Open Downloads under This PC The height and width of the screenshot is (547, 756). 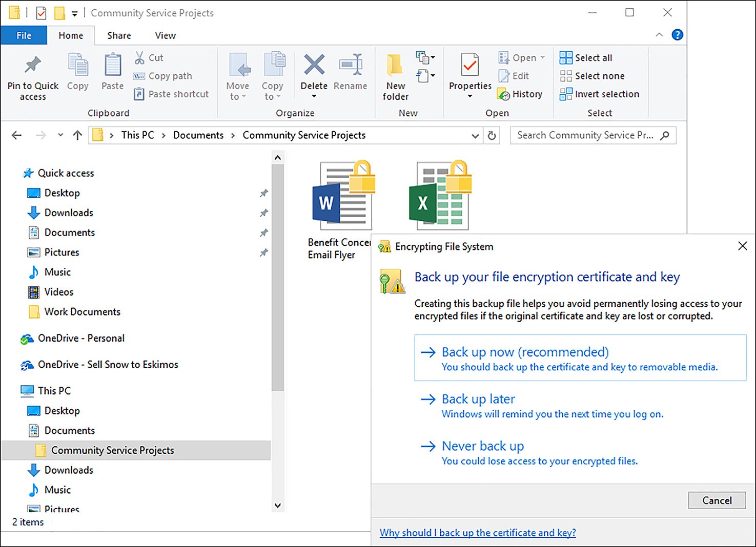69,470
